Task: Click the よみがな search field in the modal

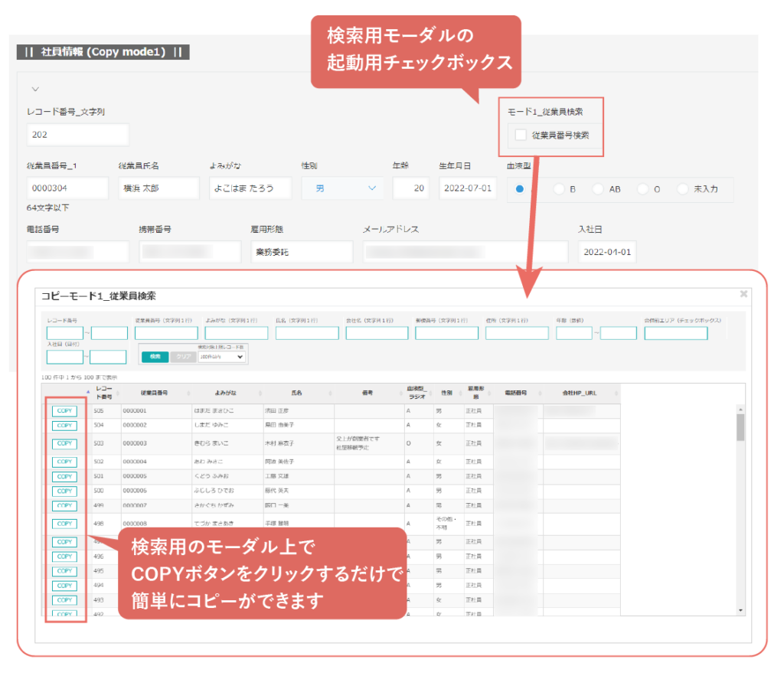Action: 236,332
